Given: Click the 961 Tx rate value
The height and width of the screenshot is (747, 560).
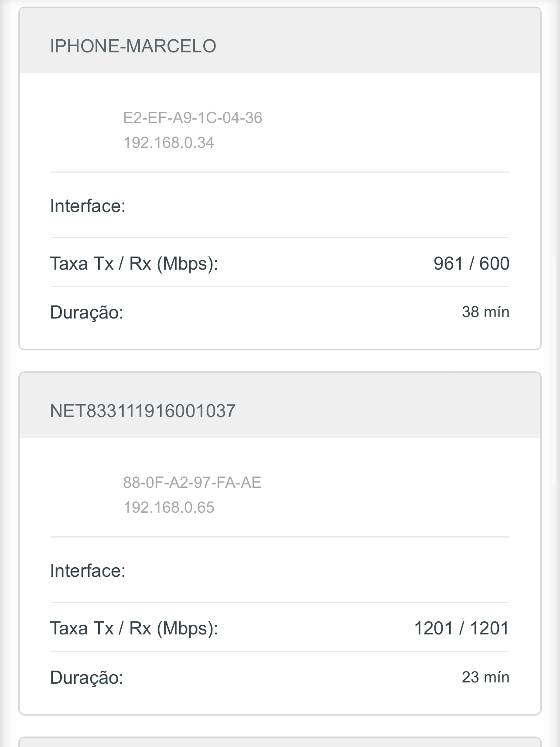Looking at the screenshot, I should coord(448,264).
